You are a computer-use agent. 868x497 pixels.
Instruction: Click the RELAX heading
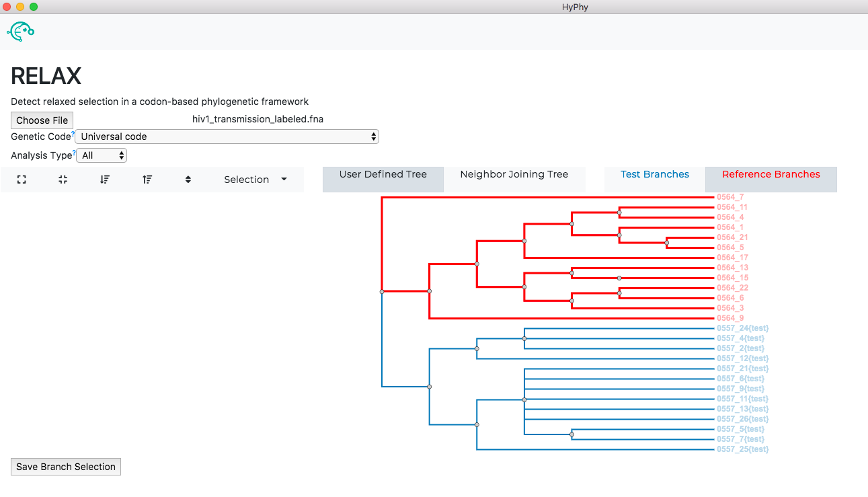coord(46,76)
